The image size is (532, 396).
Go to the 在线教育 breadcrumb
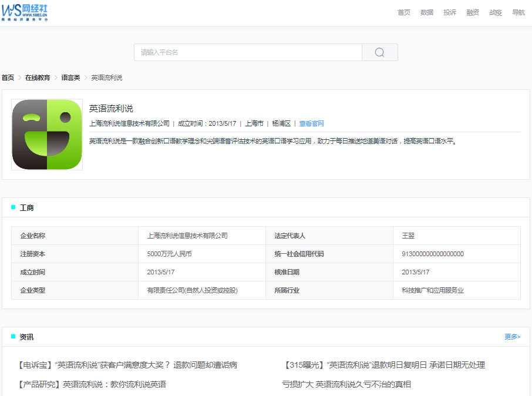click(x=38, y=78)
